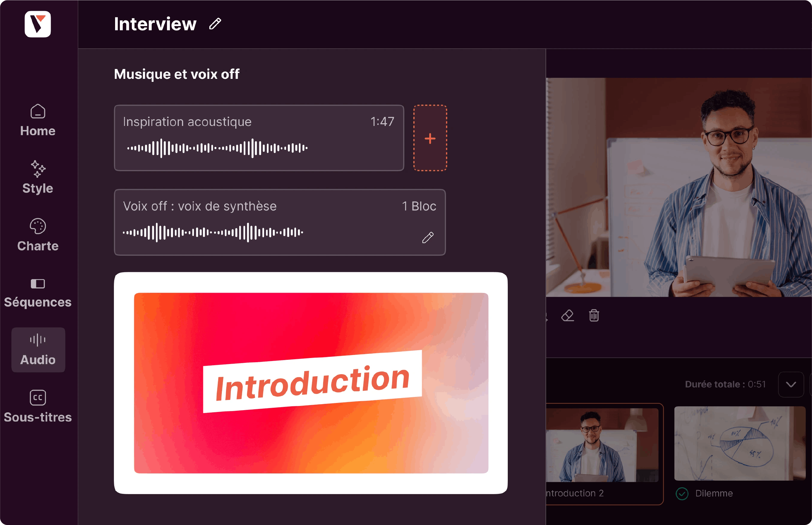
Task: Click the Introduction title card preview
Action: [311, 383]
